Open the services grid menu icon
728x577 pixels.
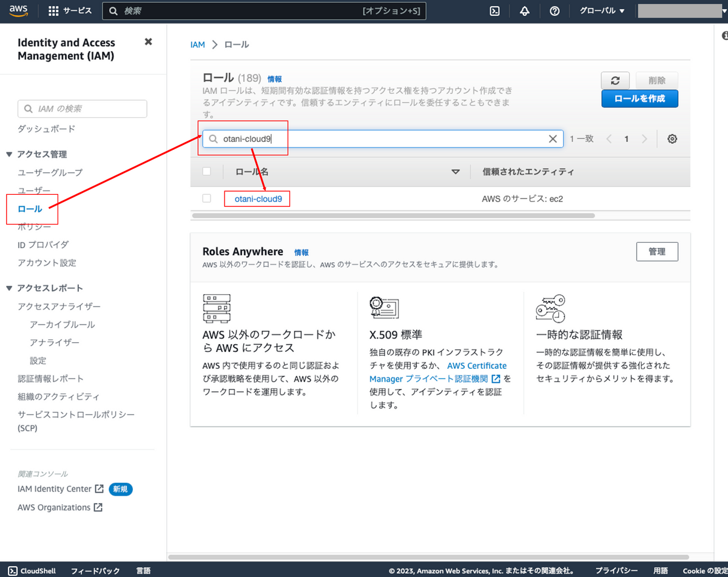53,11
